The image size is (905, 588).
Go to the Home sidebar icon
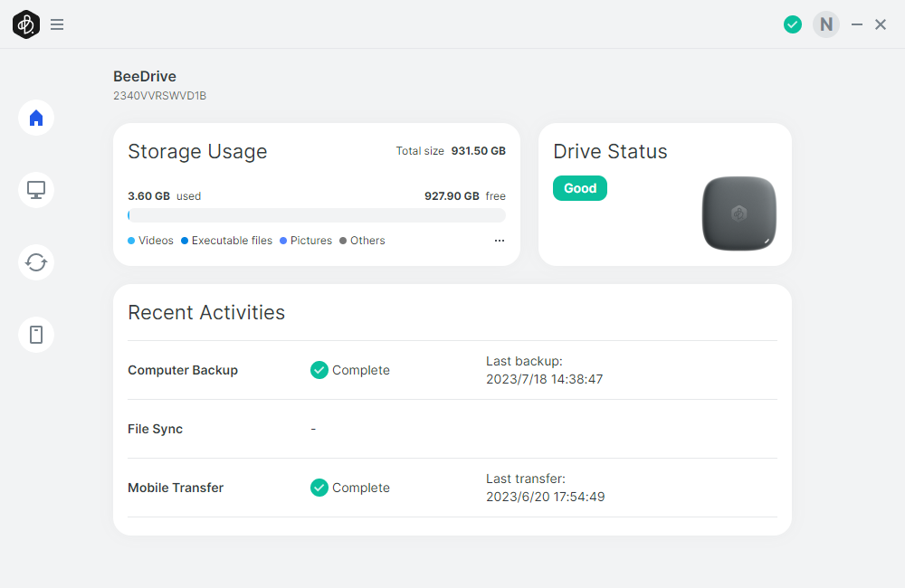(x=36, y=118)
